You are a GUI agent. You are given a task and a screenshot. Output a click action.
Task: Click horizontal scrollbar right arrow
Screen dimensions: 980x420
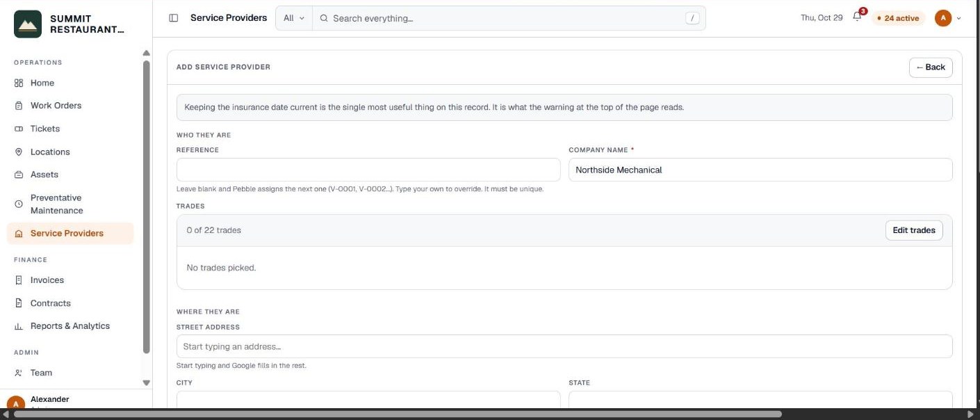[972, 414]
